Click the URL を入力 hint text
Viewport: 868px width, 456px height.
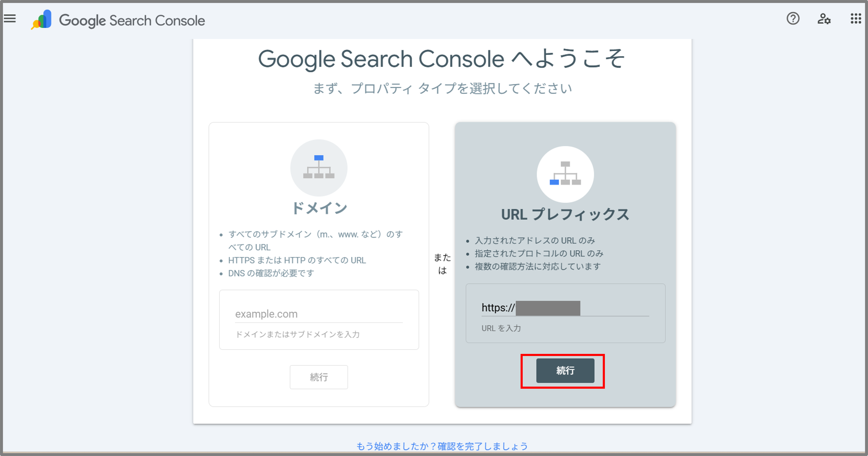pyautogui.click(x=501, y=328)
